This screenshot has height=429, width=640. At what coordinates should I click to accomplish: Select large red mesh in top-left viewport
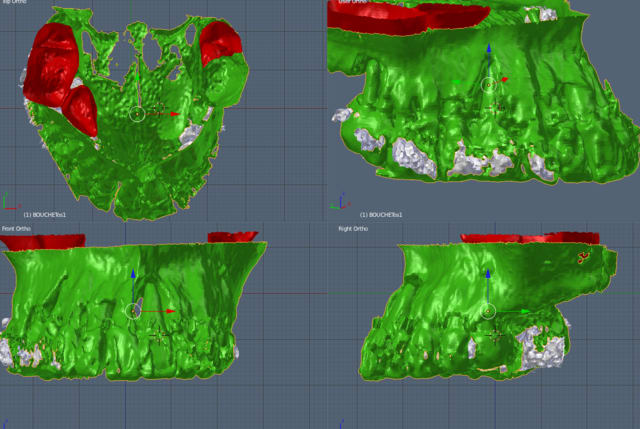[x=52, y=64]
